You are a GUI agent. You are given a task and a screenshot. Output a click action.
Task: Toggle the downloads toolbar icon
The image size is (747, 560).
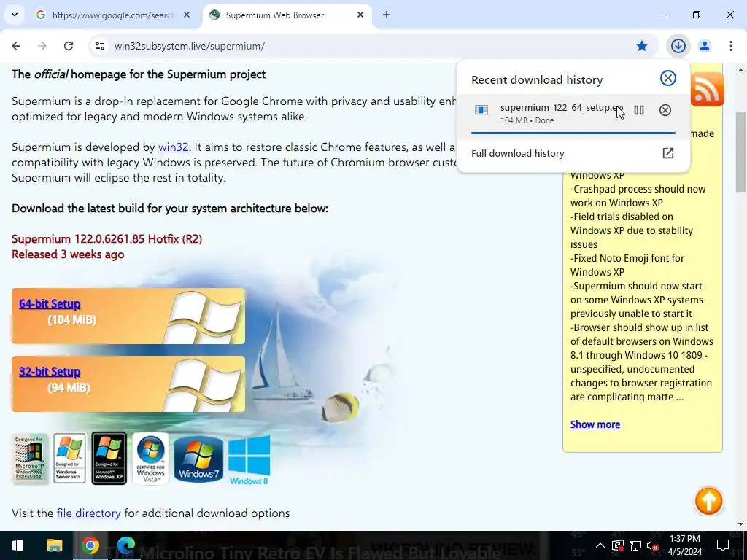[x=678, y=46]
